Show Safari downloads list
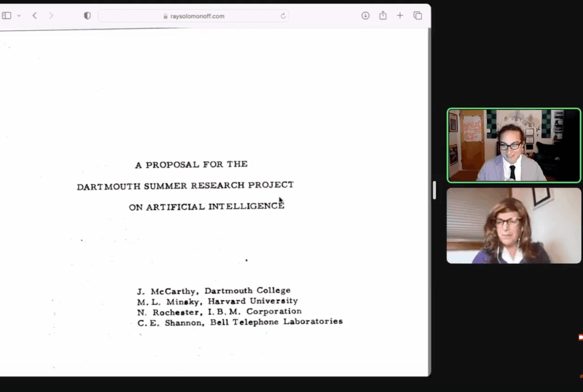The height and width of the screenshot is (392, 583). tap(366, 16)
